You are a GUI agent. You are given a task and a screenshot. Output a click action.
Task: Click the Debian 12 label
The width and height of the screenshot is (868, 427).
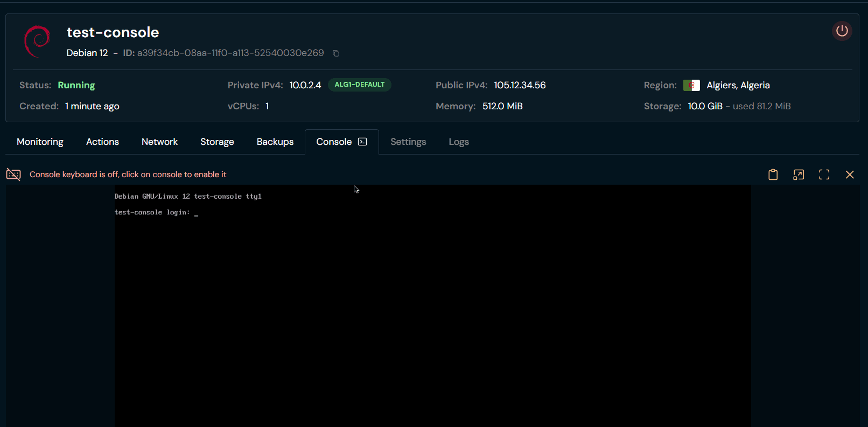click(x=87, y=53)
